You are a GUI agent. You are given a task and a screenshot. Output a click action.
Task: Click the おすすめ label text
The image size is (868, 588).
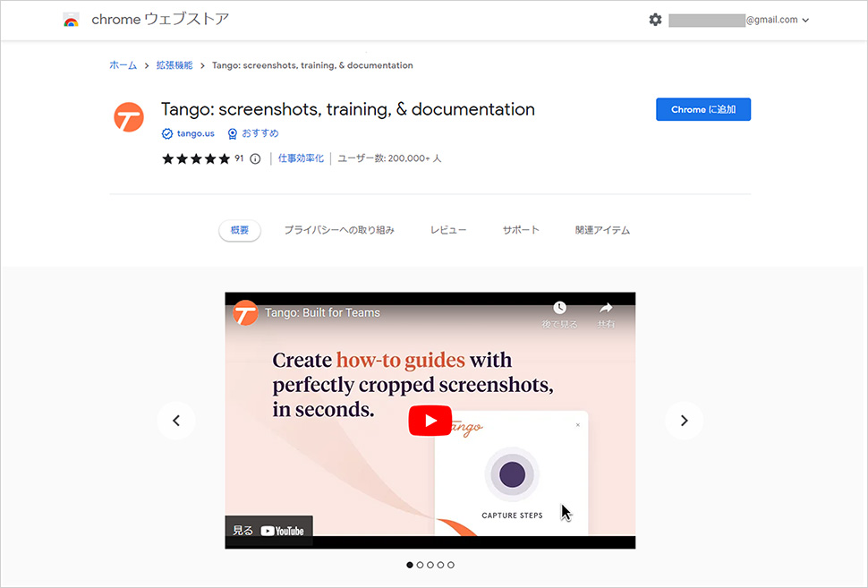point(260,133)
